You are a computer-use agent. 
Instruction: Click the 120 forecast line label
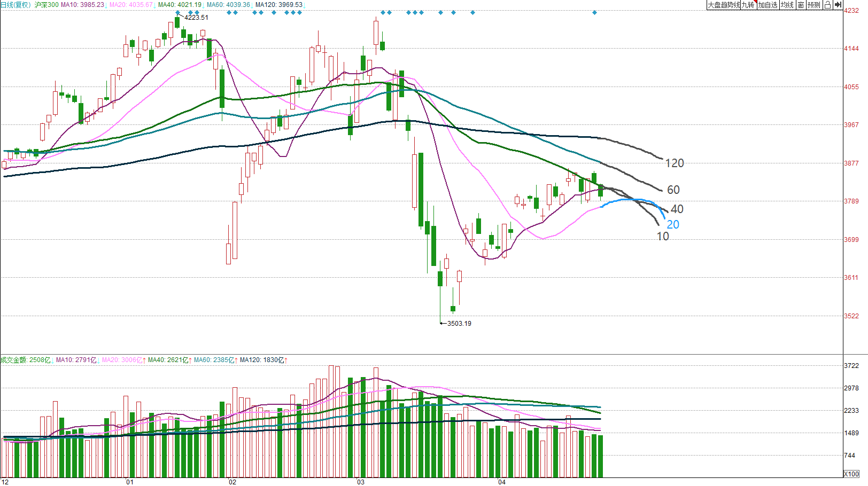(675, 163)
